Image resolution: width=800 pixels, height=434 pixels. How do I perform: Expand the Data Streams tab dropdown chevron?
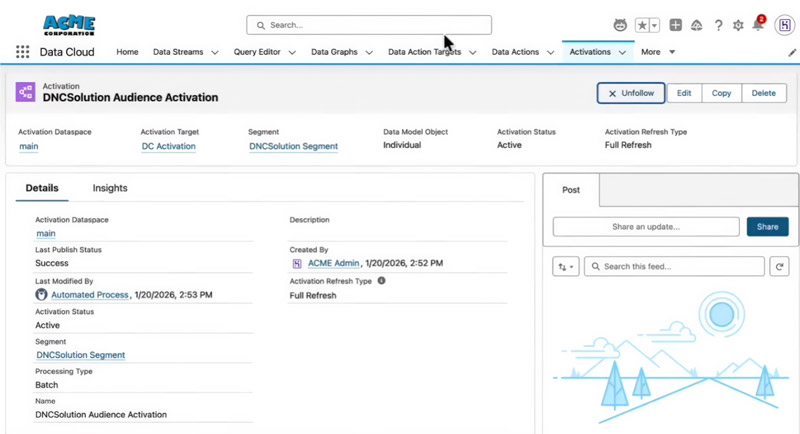point(215,52)
